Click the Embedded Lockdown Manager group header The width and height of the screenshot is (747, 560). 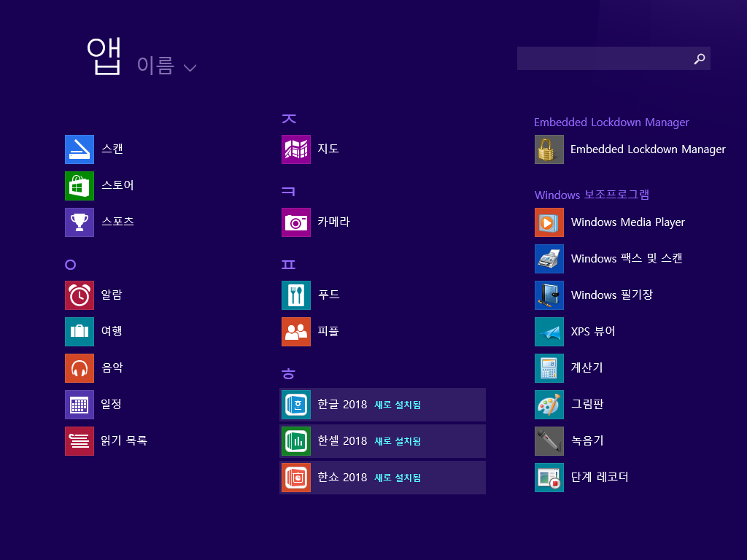pos(611,122)
